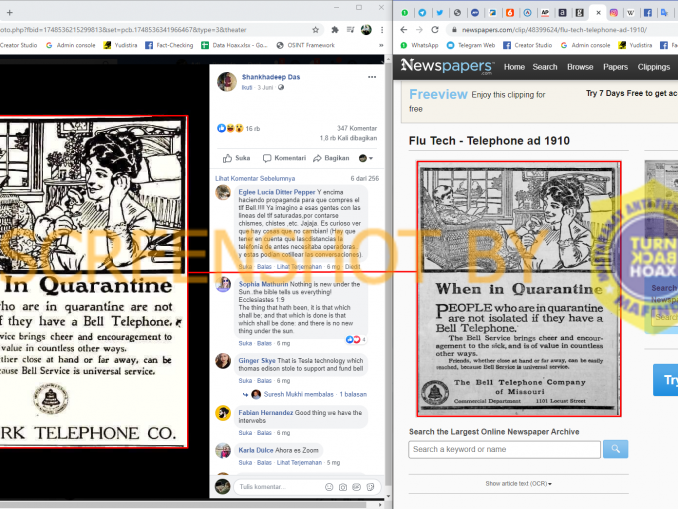The width and height of the screenshot is (678, 509).
Task: Open a new tab in the left browser
Action: click(10, 13)
